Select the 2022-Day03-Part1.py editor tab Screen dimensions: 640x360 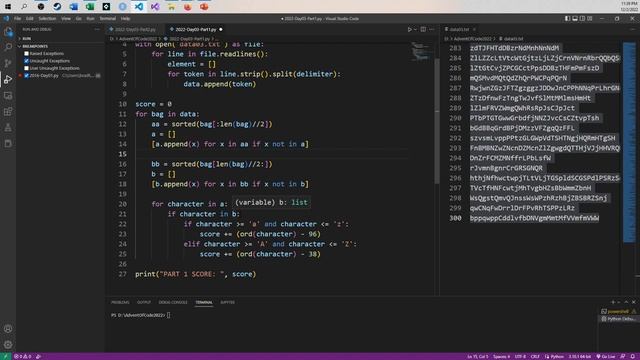(x=196, y=29)
